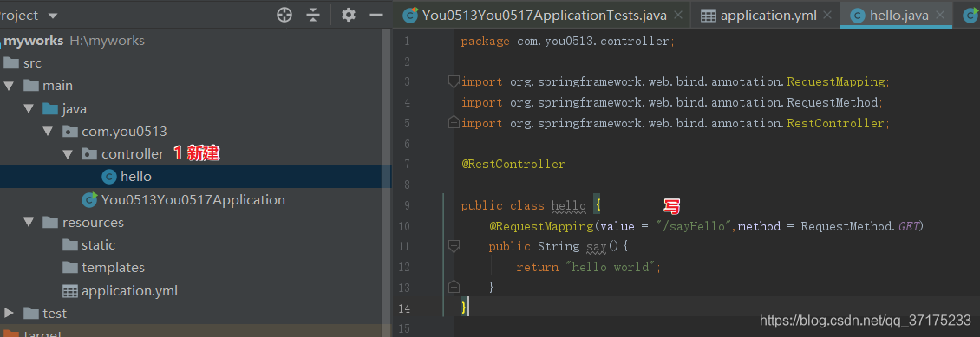Click RequestMethod.GET on line 10

point(859,226)
